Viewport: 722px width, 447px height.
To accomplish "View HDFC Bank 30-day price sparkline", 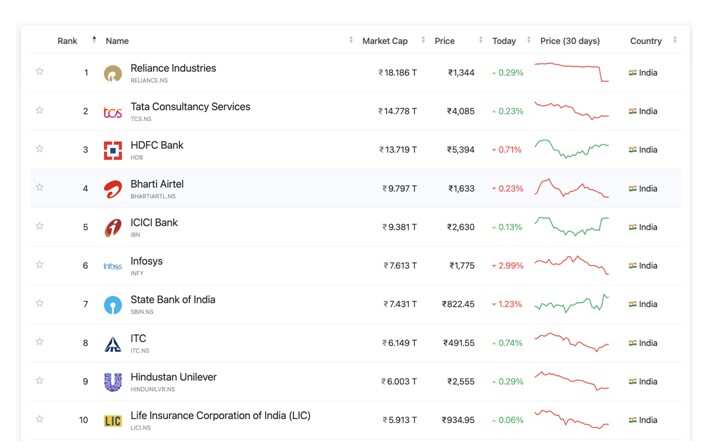I will [571, 149].
